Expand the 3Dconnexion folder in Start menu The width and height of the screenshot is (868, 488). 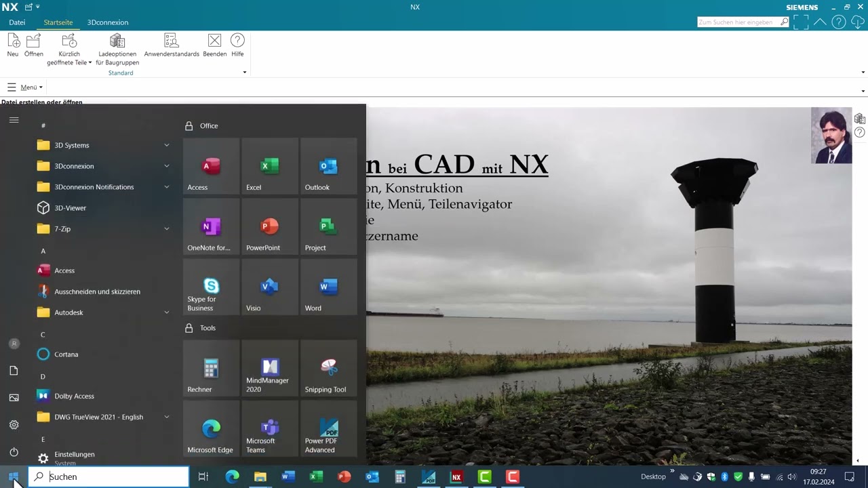coord(104,166)
